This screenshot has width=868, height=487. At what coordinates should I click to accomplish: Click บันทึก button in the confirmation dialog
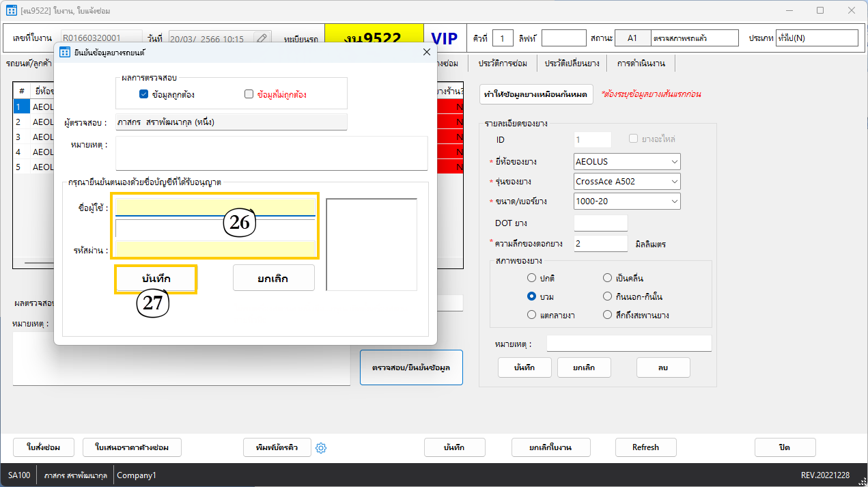pyautogui.click(x=156, y=279)
